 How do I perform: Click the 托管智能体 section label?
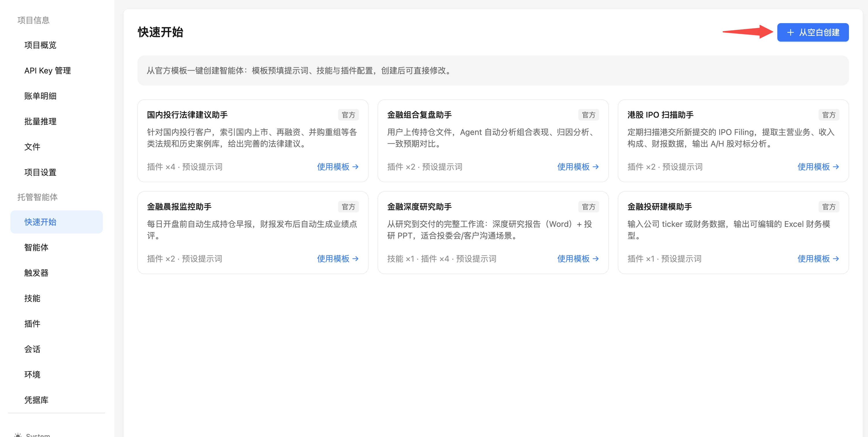click(38, 197)
